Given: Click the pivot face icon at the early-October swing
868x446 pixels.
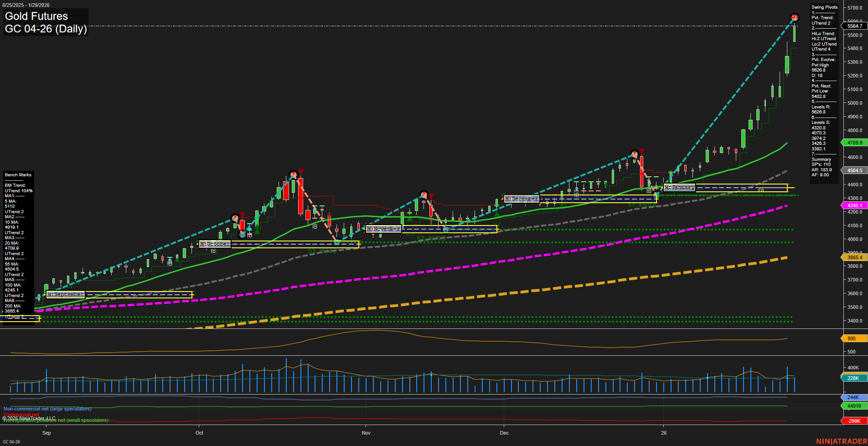Looking at the screenshot, I should point(236,219).
